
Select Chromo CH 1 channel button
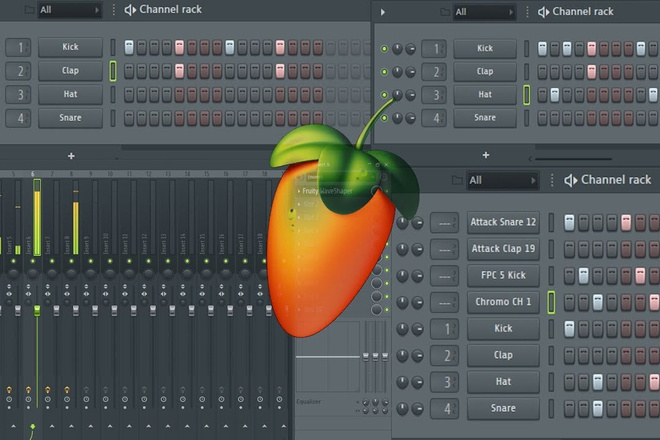click(503, 302)
